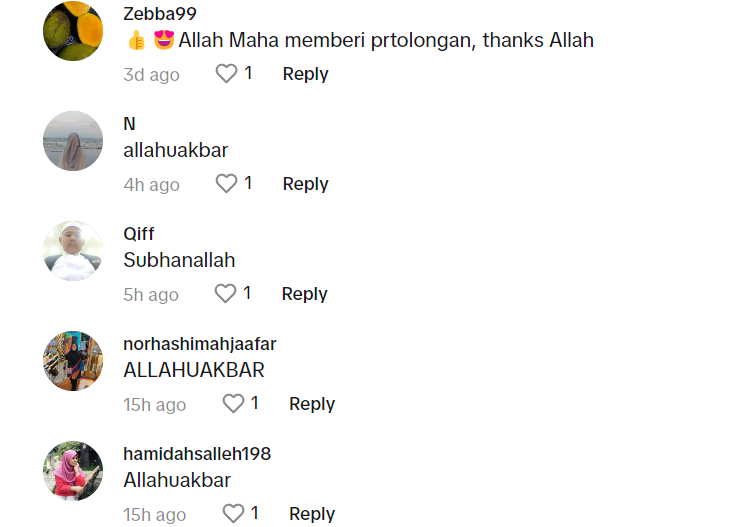
Task: Reply to Zebba99's comment
Action: click(305, 74)
